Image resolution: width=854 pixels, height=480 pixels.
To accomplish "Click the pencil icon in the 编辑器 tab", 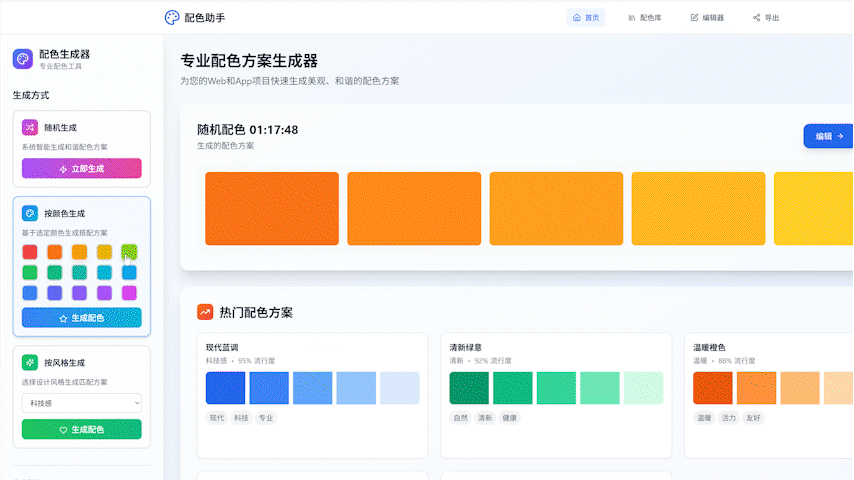I will click(694, 17).
